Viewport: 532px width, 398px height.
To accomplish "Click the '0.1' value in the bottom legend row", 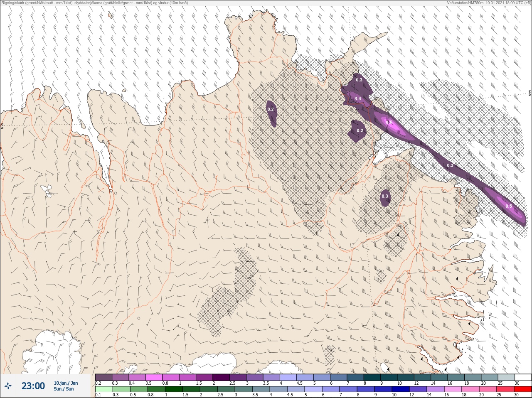I will 98,395.
